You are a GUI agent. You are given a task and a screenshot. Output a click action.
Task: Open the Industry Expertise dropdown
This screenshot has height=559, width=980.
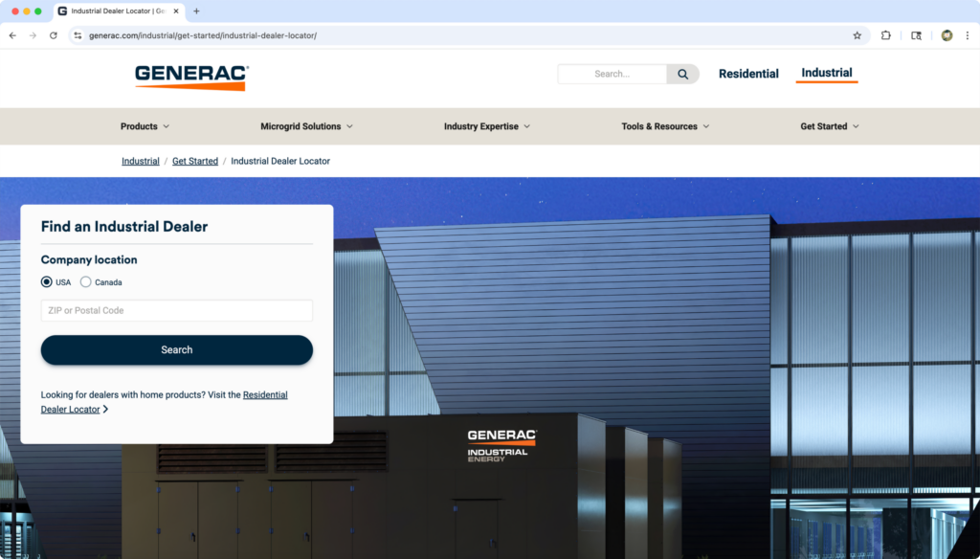coord(486,126)
